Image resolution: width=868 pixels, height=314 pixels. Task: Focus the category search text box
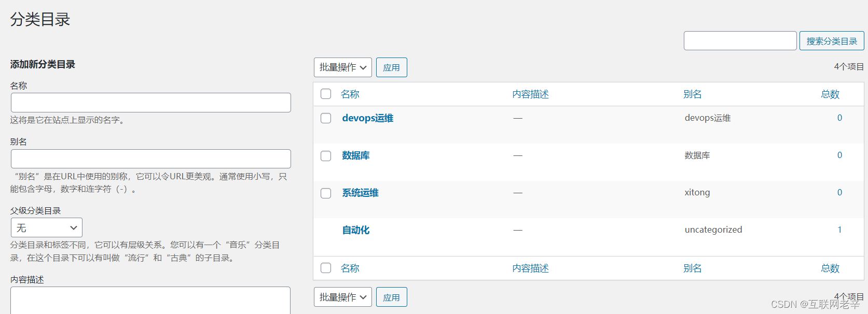point(740,41)
